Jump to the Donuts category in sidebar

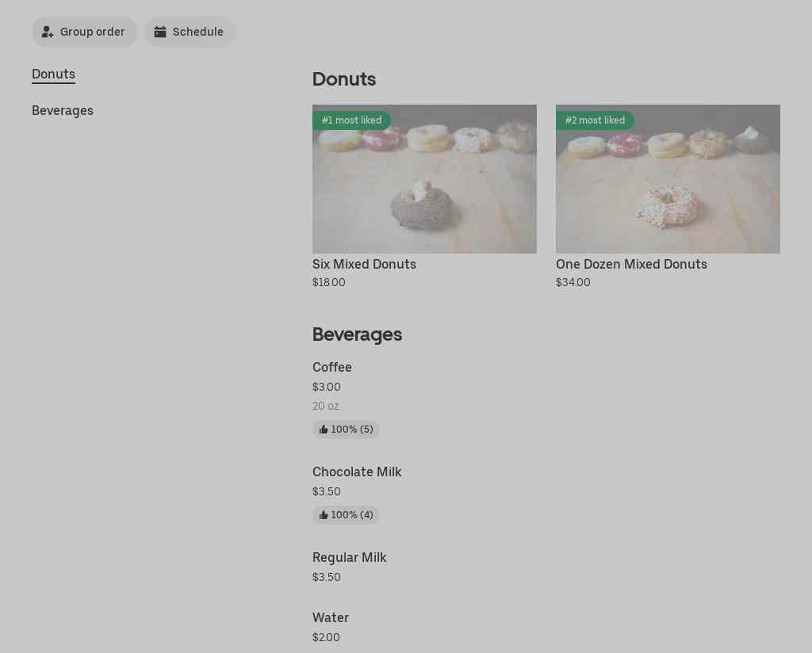click(x=53, y=74)
